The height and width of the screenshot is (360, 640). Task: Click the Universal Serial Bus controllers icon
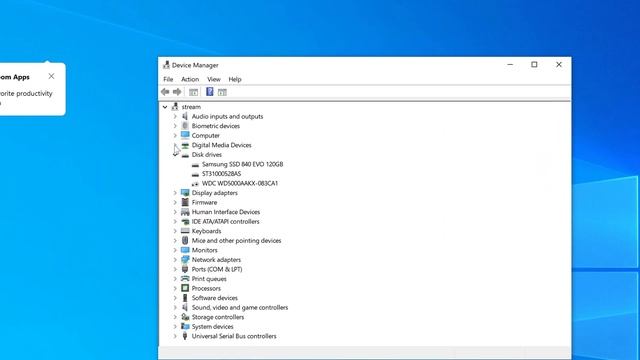tap(185, 336)
